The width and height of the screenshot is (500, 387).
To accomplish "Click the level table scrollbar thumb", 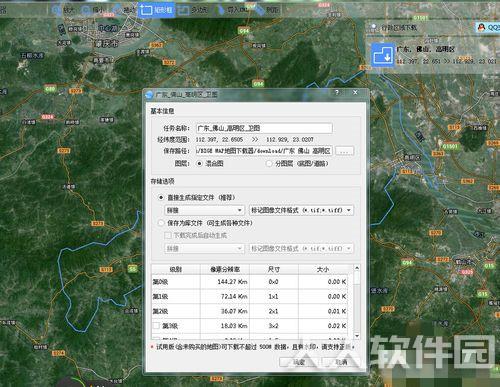I will click(x=357, y=277).
